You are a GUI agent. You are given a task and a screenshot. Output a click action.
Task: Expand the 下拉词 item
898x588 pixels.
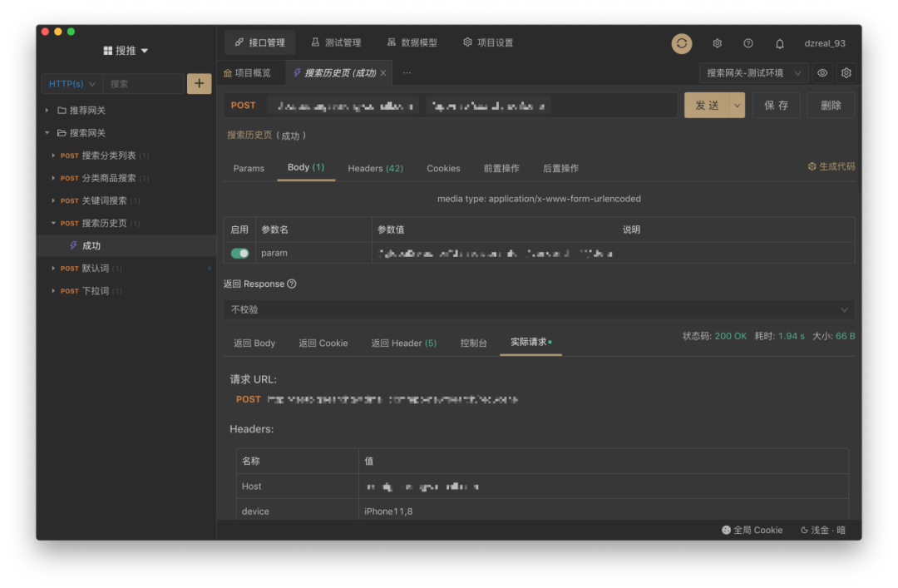(x=53, y=291)
